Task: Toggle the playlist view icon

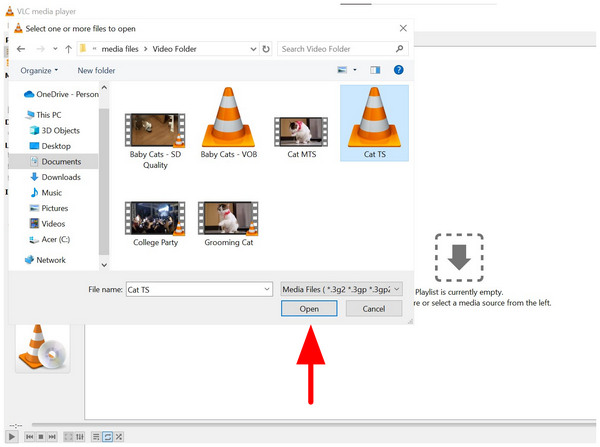Action: [x=96, y=437]
